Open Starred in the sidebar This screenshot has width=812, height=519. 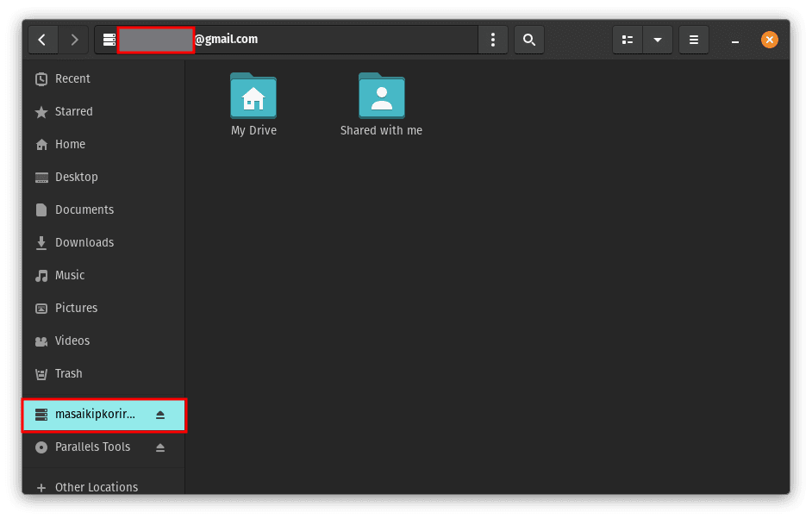[x=103, y=111]
